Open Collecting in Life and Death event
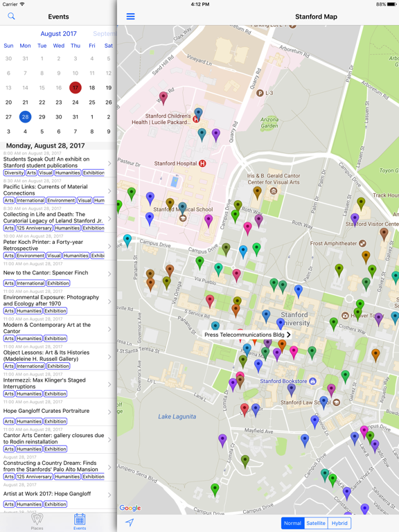399x532 pixels. [x=58, y=219]
